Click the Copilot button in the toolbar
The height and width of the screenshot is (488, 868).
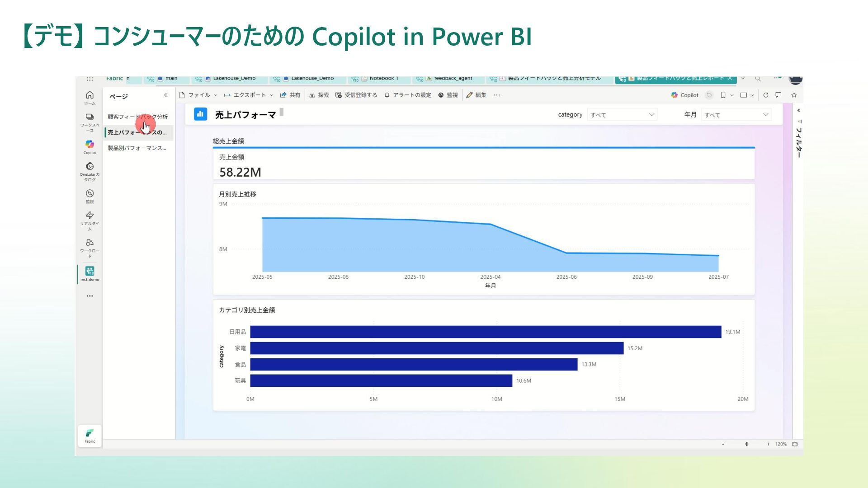click(684, 95)
